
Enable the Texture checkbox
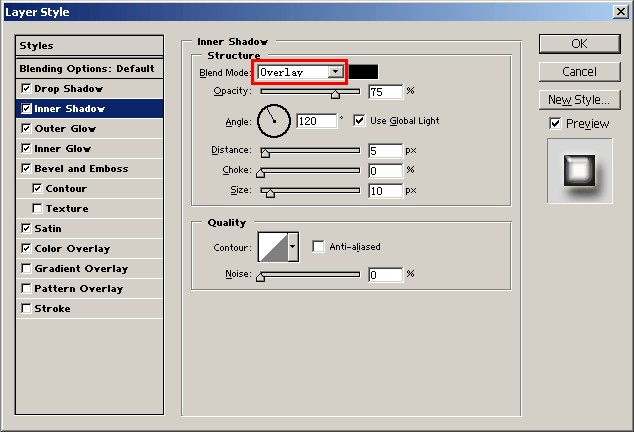pyautogui.click(x=37, y=209)
